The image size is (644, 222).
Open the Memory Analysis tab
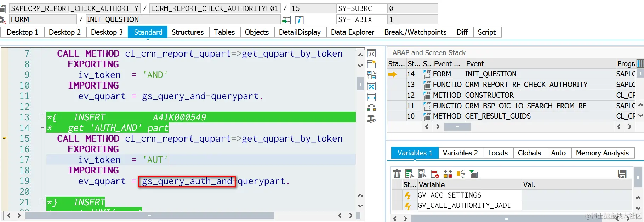[x=602, y=153]
